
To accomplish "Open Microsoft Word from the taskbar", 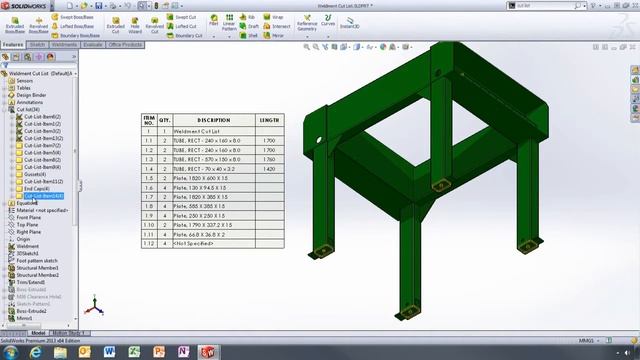I will click(x=109, y=352).
